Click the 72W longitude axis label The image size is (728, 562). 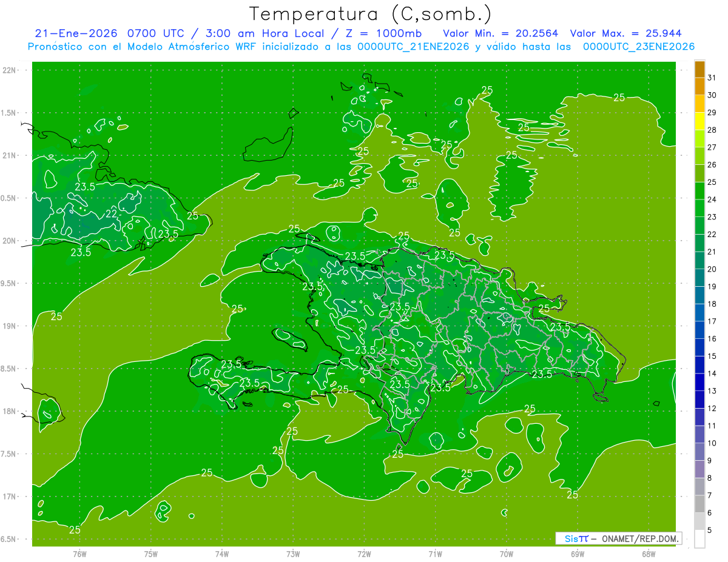(x=364, y=554)
